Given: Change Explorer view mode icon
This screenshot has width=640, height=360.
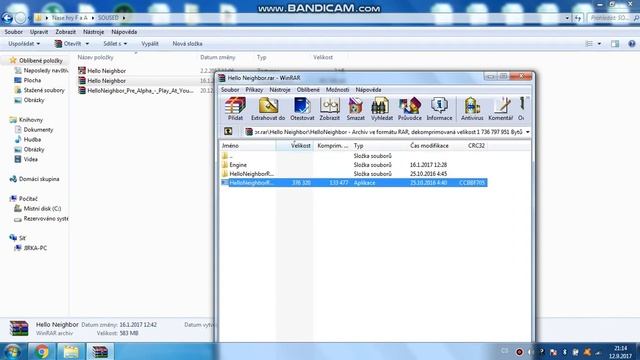Looking at the screenshot, I should pyautogui.click(x=589, y=44).
